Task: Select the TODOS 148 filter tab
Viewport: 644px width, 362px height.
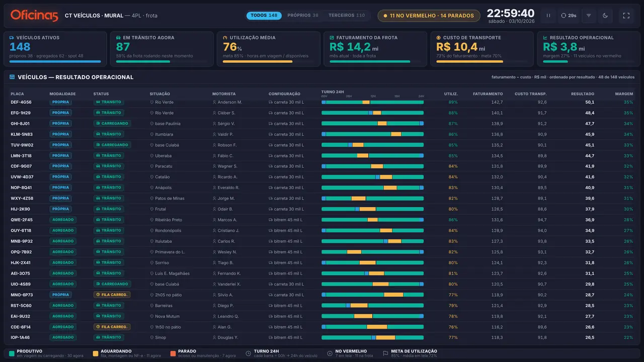Action: (x=264, y=16)
